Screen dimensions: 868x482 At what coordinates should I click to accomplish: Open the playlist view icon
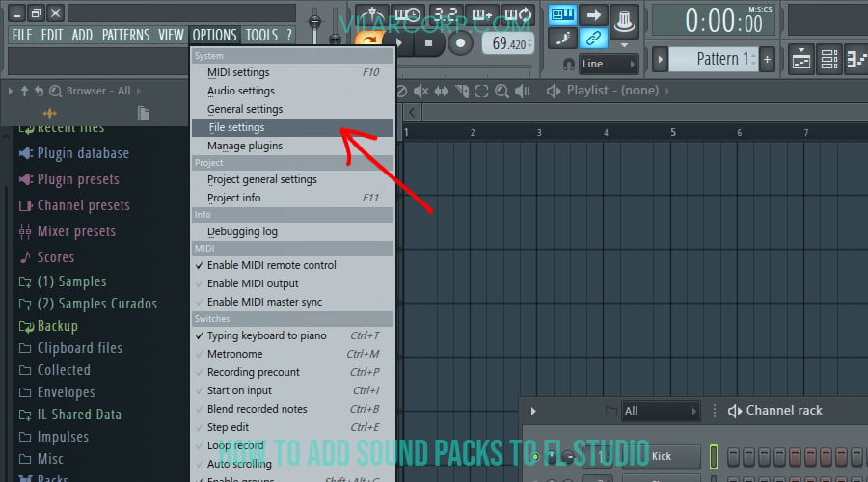click(801, 59)
